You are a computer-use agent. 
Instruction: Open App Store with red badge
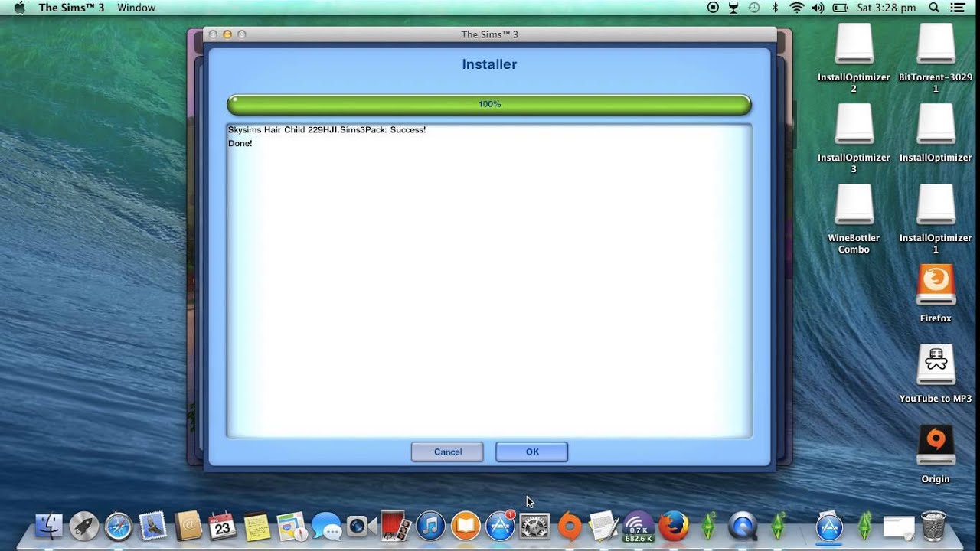[x=500, y=526]
